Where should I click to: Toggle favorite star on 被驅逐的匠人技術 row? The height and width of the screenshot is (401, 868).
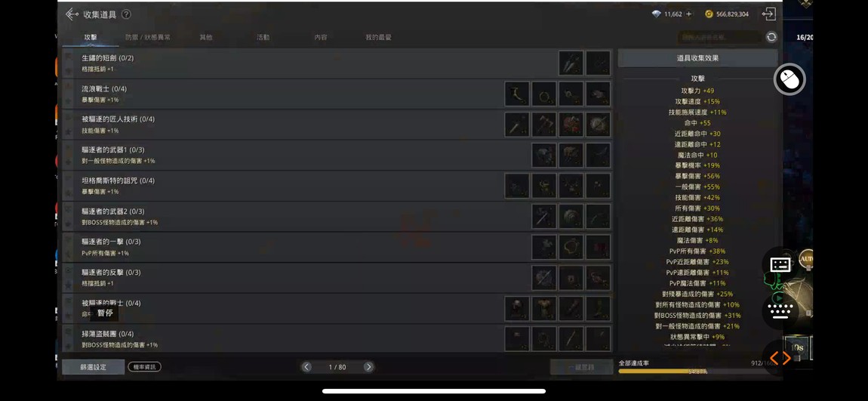point(68,132)
